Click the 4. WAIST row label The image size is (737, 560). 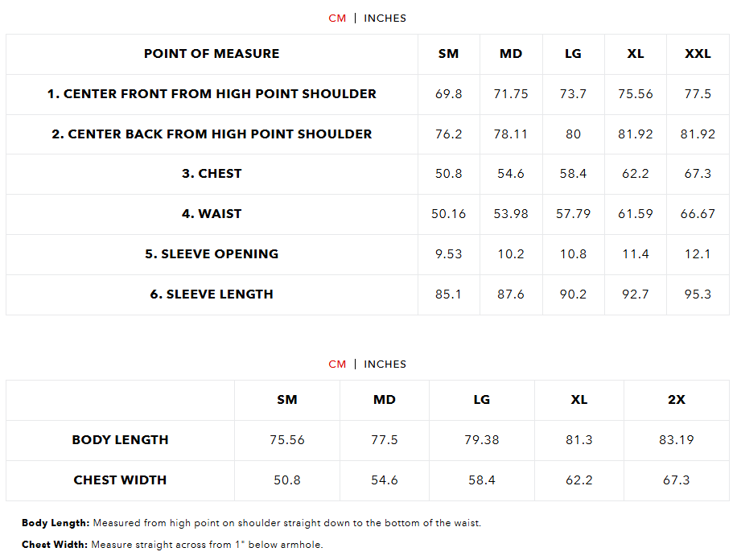[212, 214]
